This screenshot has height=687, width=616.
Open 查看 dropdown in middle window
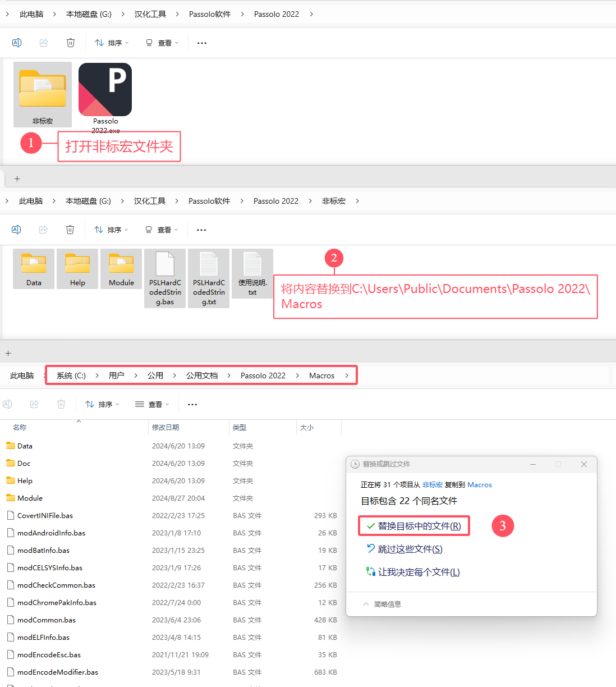[x=162, y=230]
